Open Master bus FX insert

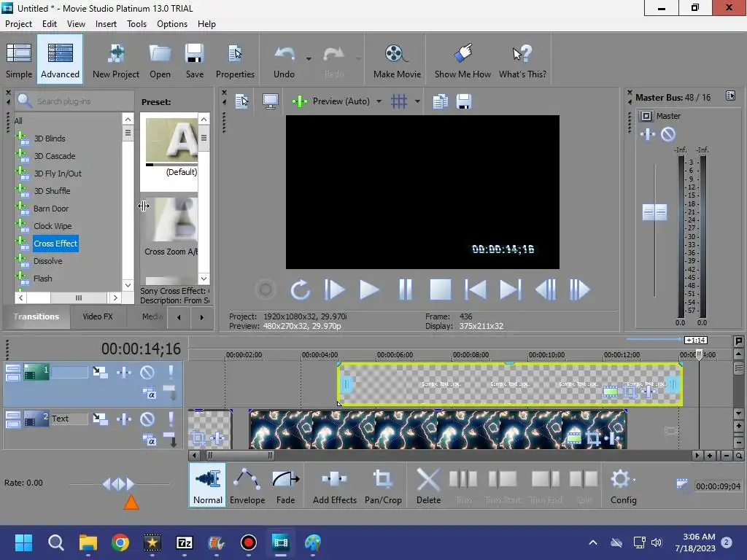(648, 134)
